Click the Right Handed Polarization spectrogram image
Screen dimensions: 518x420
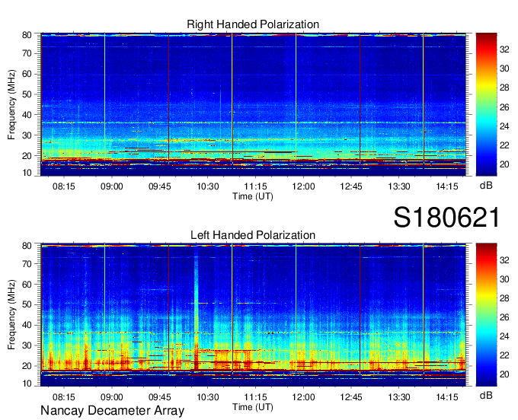[x=253, y=104]
